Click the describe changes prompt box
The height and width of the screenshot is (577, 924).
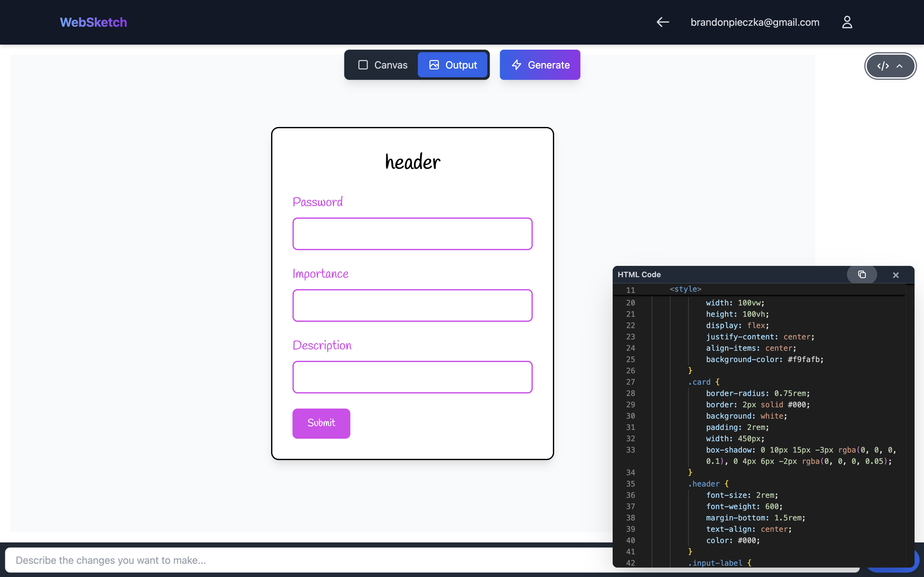point(305,560)
